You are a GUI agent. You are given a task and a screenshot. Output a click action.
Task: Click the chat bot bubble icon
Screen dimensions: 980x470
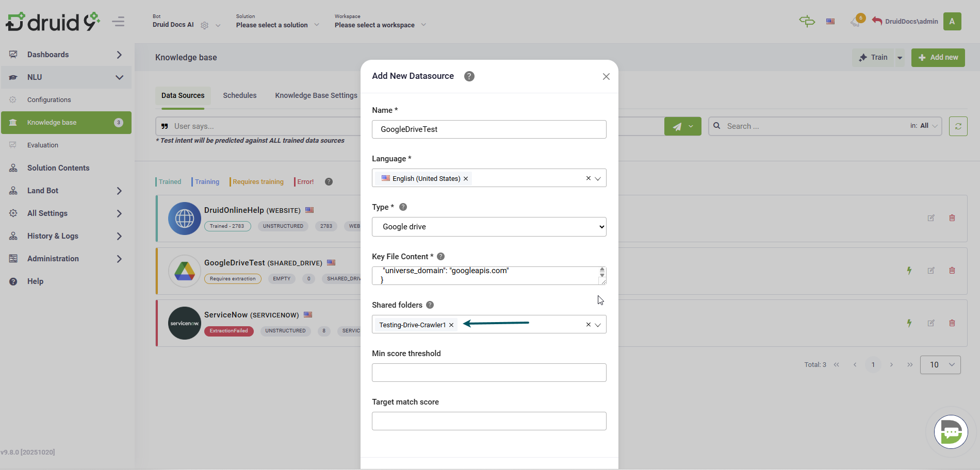[951, 432]
